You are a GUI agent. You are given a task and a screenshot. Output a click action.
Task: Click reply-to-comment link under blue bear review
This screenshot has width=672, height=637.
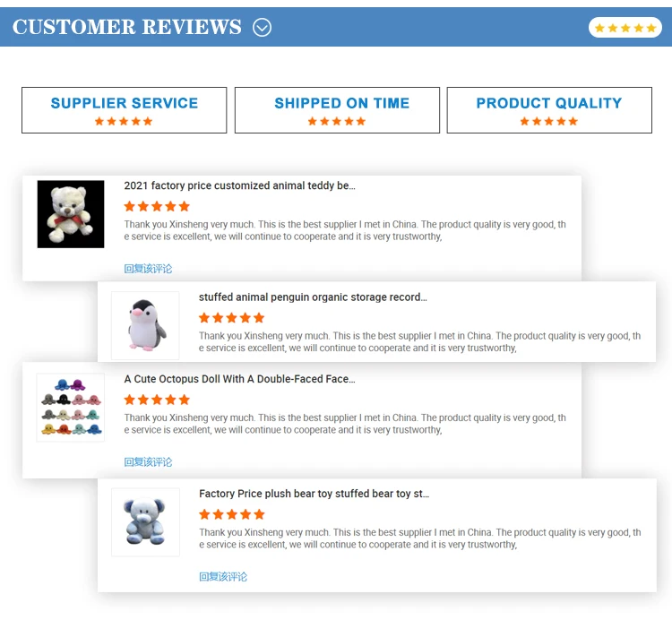click(x=223, y=577)
